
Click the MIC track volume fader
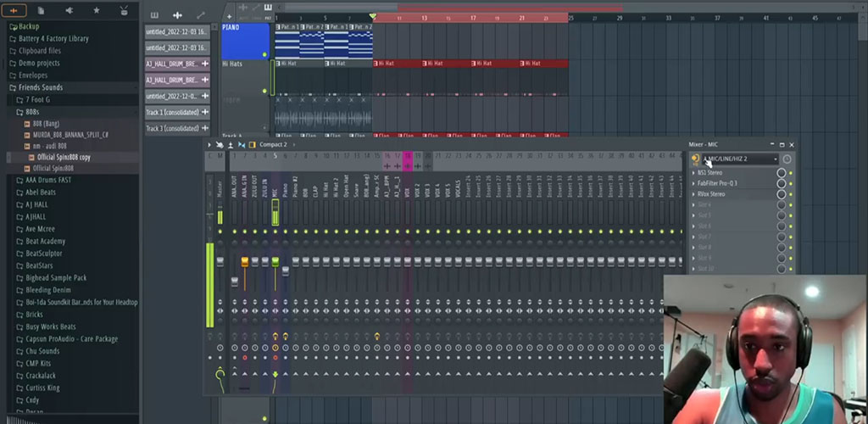(x=275, y=262)
